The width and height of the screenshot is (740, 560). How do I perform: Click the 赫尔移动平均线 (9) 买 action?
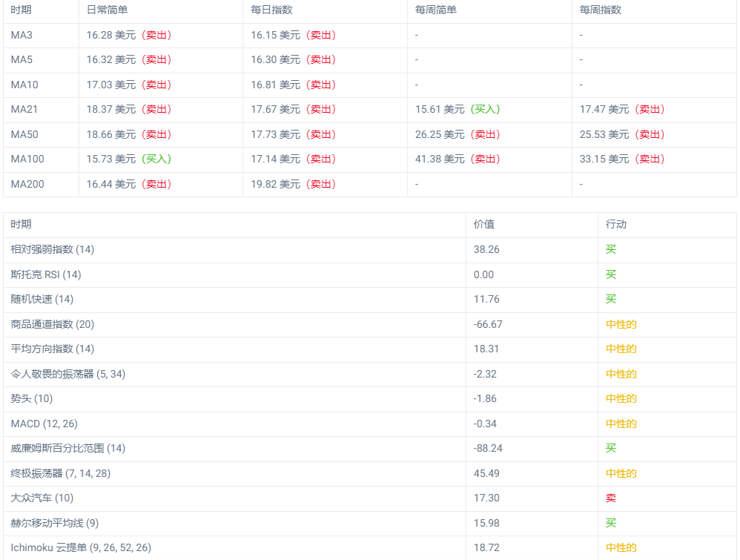coord(611,523)
